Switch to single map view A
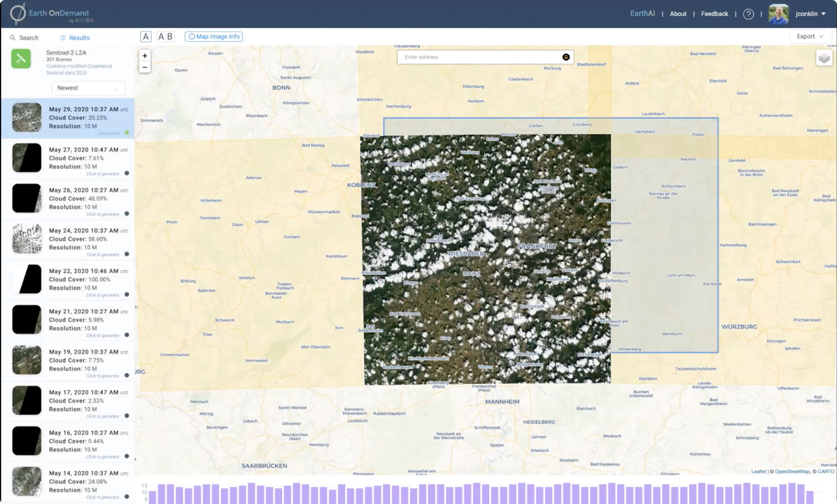 coord(146,36)
